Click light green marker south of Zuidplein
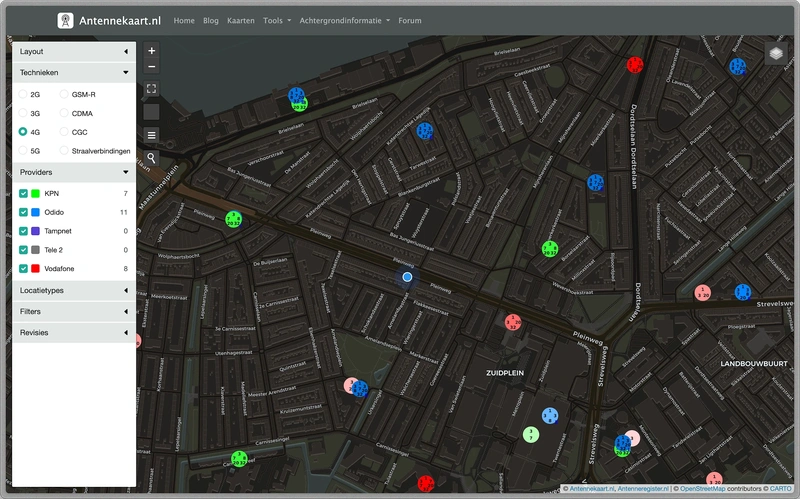The height and width of the screenshot is (499, 800). 531,435
